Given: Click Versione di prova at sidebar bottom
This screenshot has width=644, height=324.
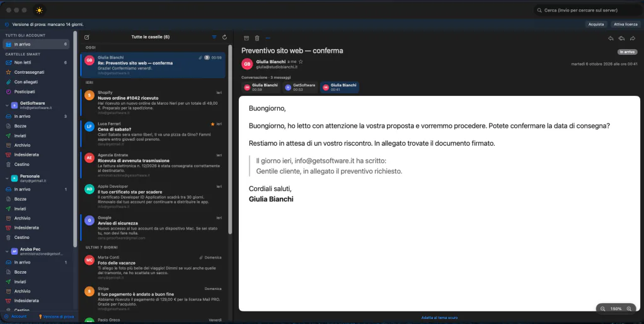Looking at the screenshot, I should [x=56, y=316].
